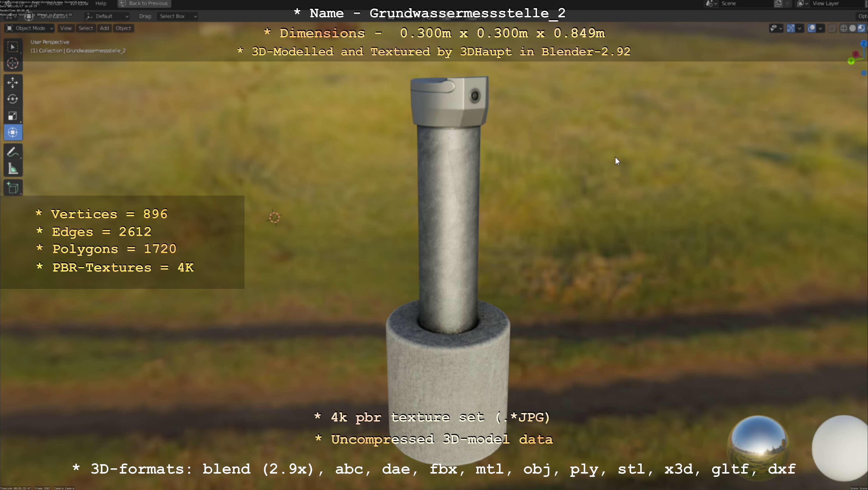The height and width of the screenshot is (490, 868).
Task: Select the Annotate tool
Action: [13, 152]
